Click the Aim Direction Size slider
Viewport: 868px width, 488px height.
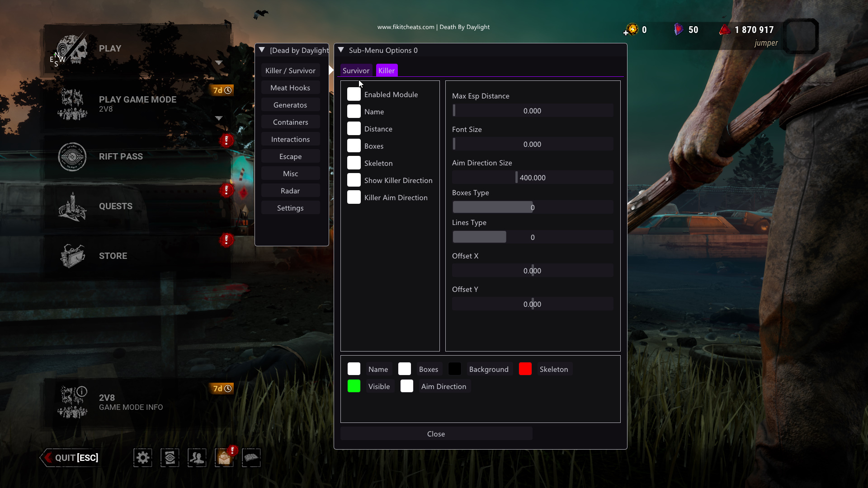[533, 178]
